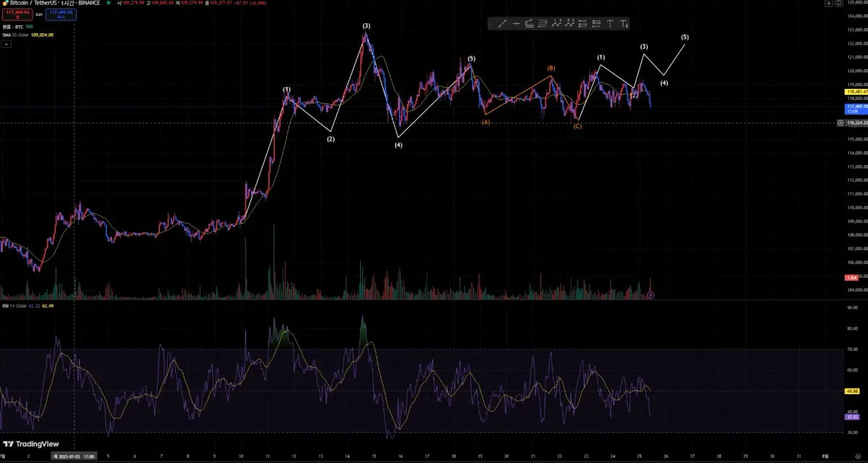Grab the favorites toolbar drag handle
This screenshot has width=868, height=463.
click(491, 24)
